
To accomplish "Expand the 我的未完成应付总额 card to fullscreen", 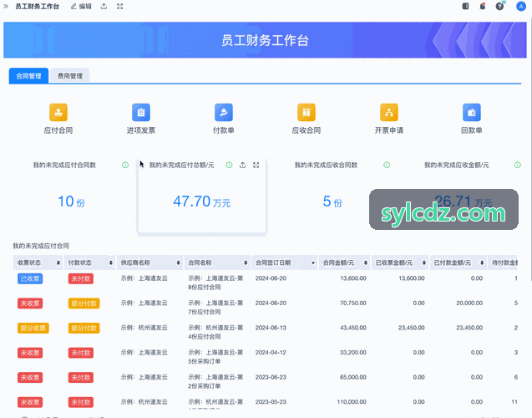I will click(256, 165).
